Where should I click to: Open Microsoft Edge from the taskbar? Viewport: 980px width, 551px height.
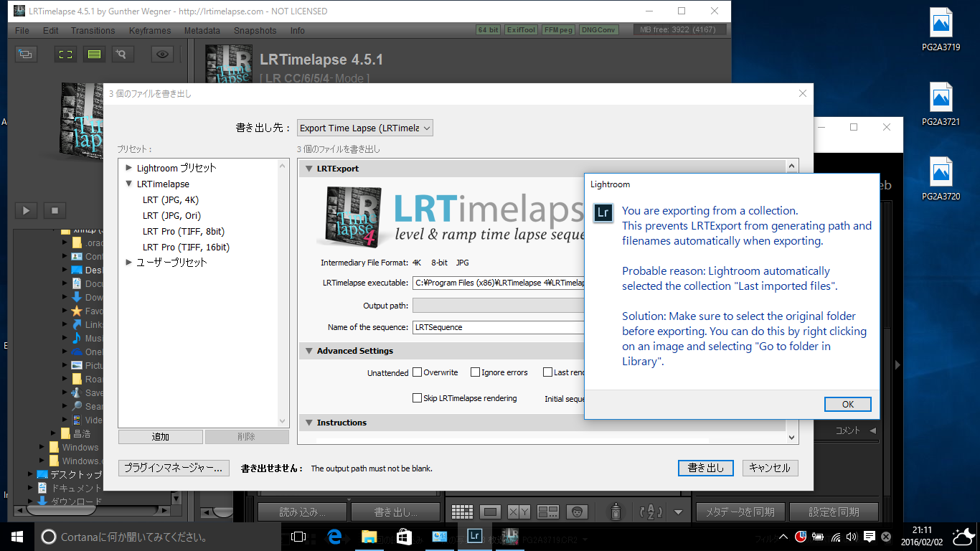[x=334, y=537]
